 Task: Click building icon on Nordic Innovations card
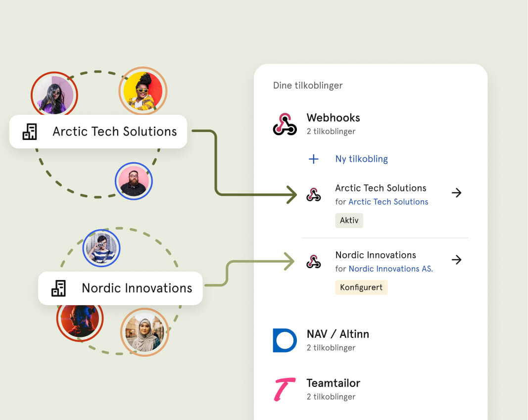pos(58,288)
